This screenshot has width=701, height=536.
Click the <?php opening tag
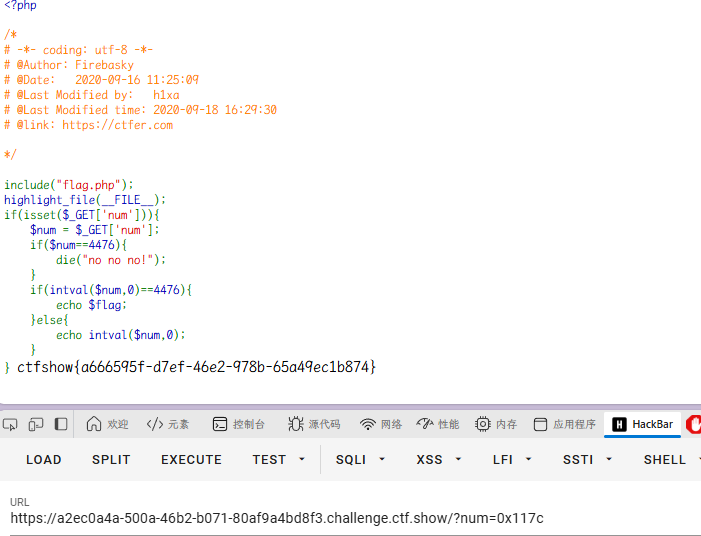coord(21,5)
